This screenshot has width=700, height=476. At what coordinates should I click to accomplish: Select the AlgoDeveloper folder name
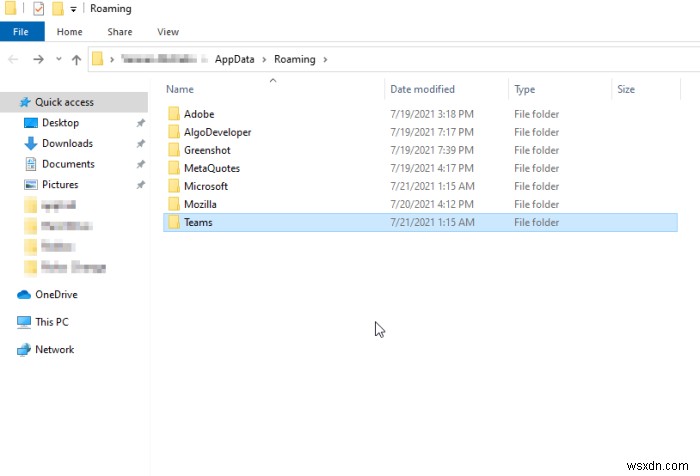pos(217,132)
